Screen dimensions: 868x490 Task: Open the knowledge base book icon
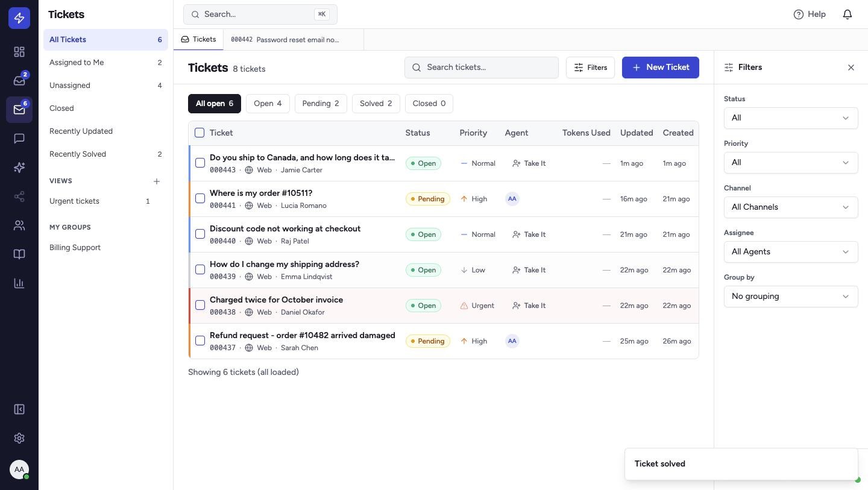[x=19, y=254]
